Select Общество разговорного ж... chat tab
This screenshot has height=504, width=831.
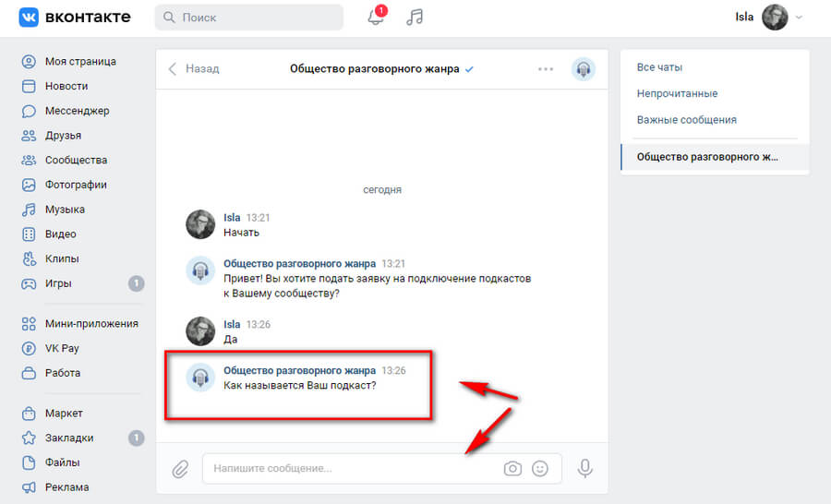715,157
